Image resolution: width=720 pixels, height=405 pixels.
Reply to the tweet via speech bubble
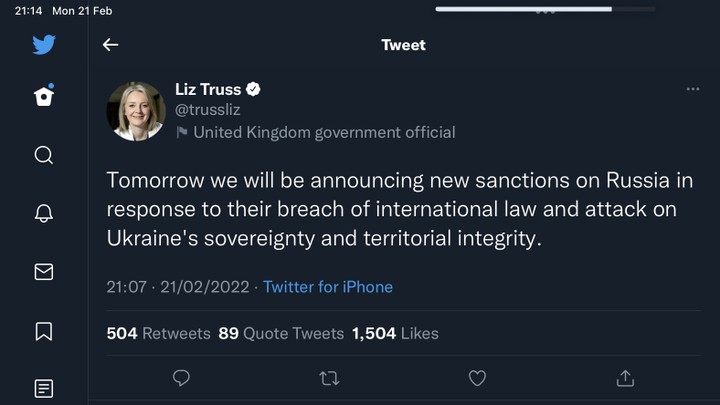(181, 378)
